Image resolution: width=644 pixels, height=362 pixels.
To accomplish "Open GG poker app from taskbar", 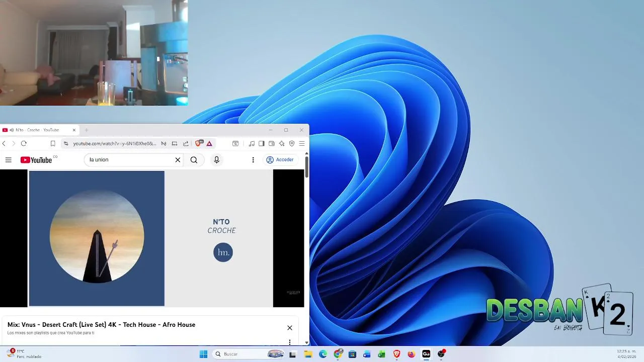I will point(426,354).
